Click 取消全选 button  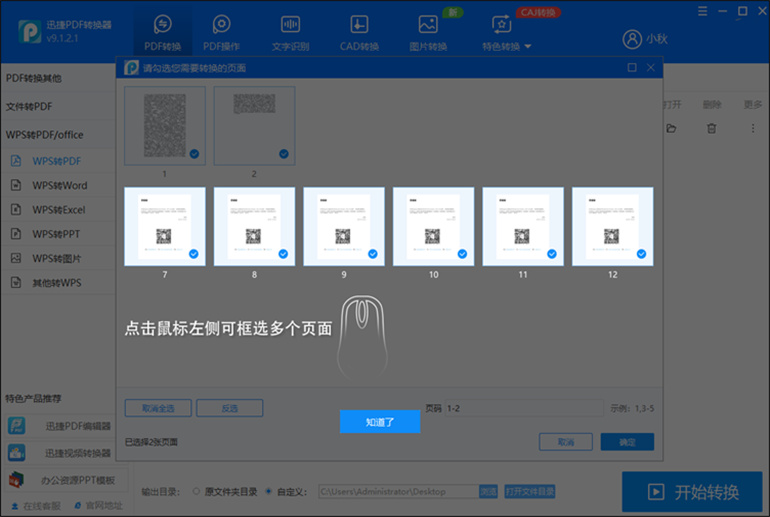click(158, 408)
